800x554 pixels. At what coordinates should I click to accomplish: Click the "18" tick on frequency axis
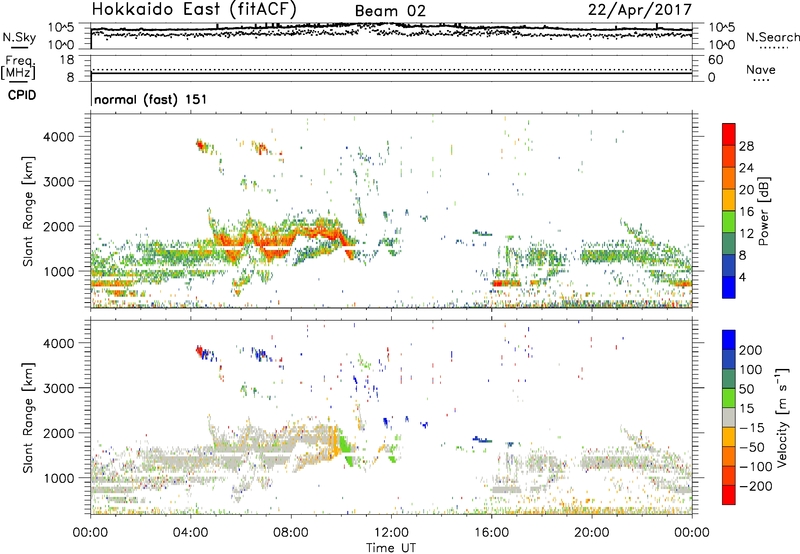tap(67, 60)
